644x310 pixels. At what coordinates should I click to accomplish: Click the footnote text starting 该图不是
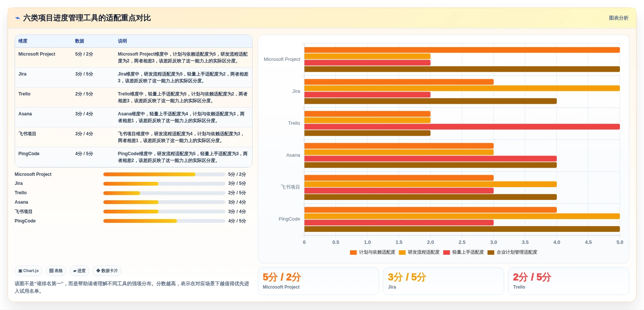coord(132,287)
